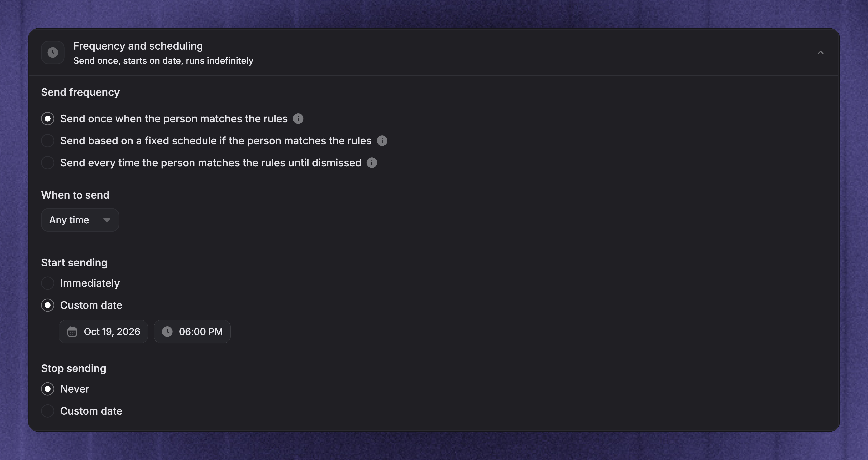Click the Any time dropdown arrow
The height and width of the screenshot is (460, 868).
tap(107, 220)
